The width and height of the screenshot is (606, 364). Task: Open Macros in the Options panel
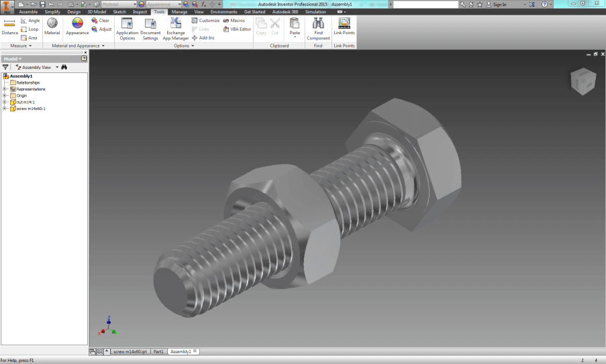[234, 21]
